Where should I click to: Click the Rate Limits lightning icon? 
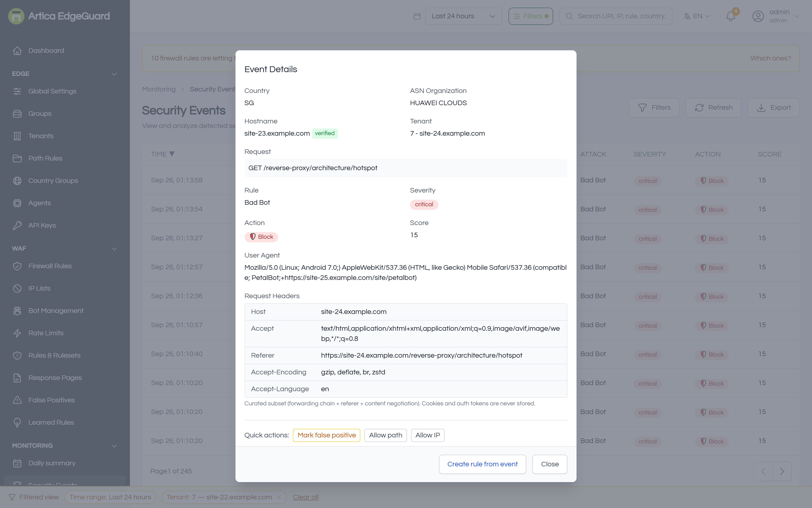17,333
